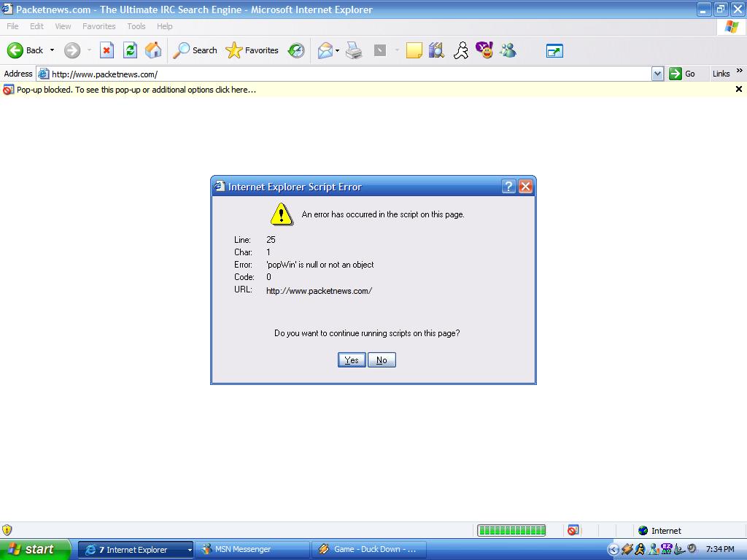Adjust the system volume in the tray
The width and height of the screenshot is (747, 560).
click(x=692, y=549)
